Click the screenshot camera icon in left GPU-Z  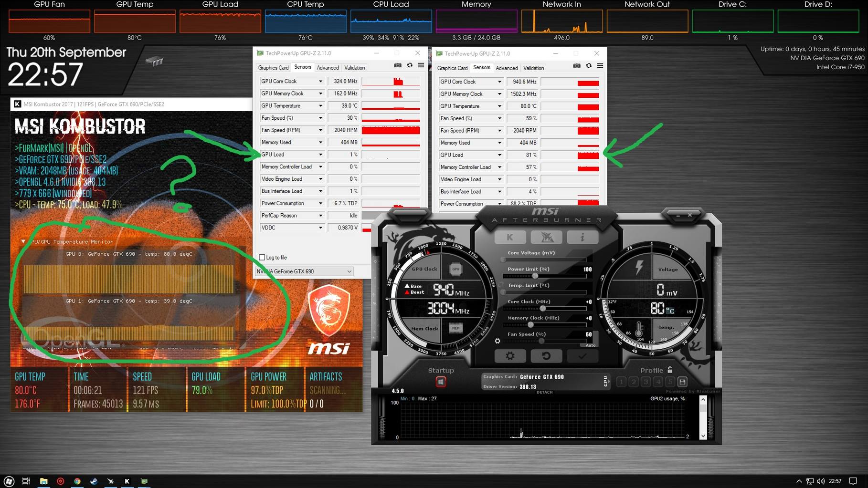coord(398,65)
